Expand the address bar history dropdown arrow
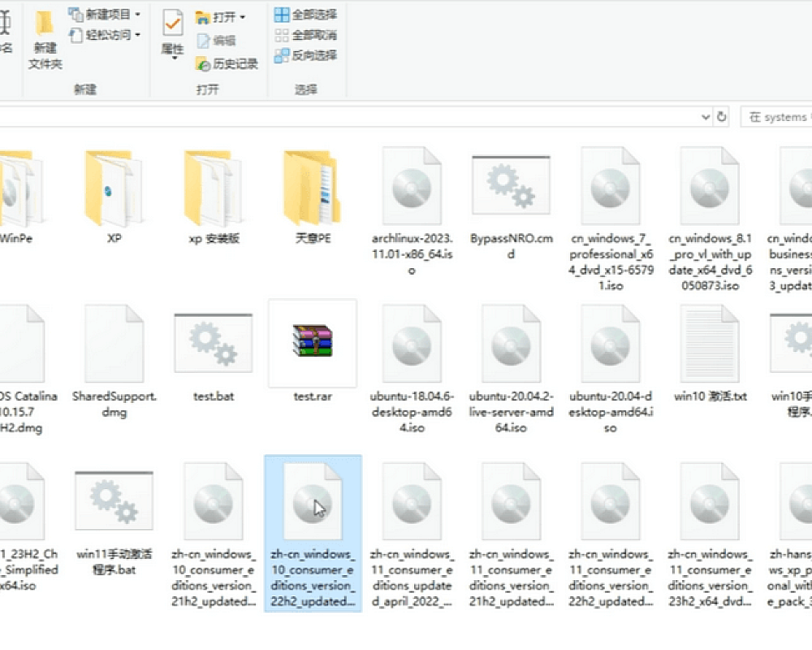The width and height of the screenshot is (812, 650). point(705,117)
